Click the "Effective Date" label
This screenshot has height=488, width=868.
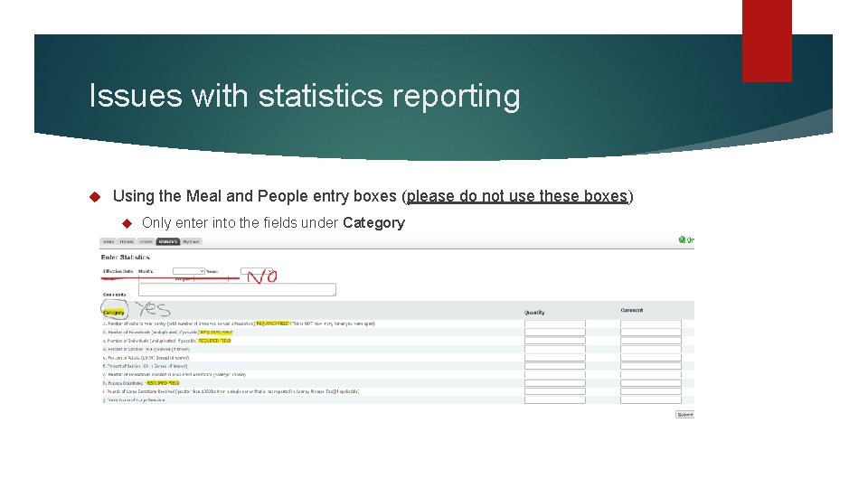click(x=118, y=272)
